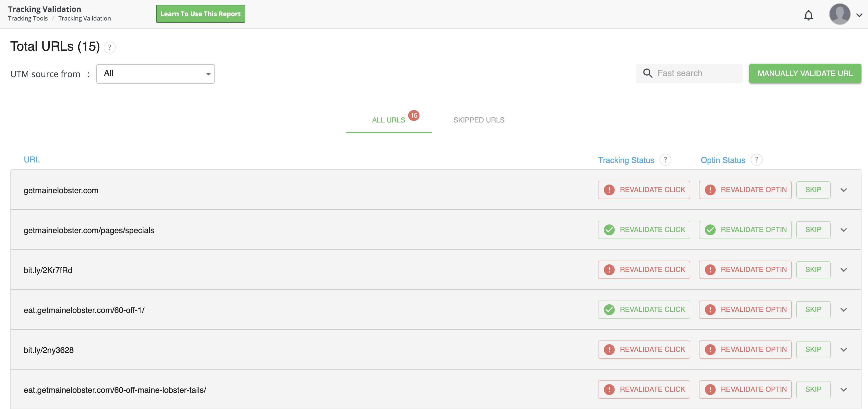Switch to the All URLs tab
The image size is (868, 409).
(389, 120)
